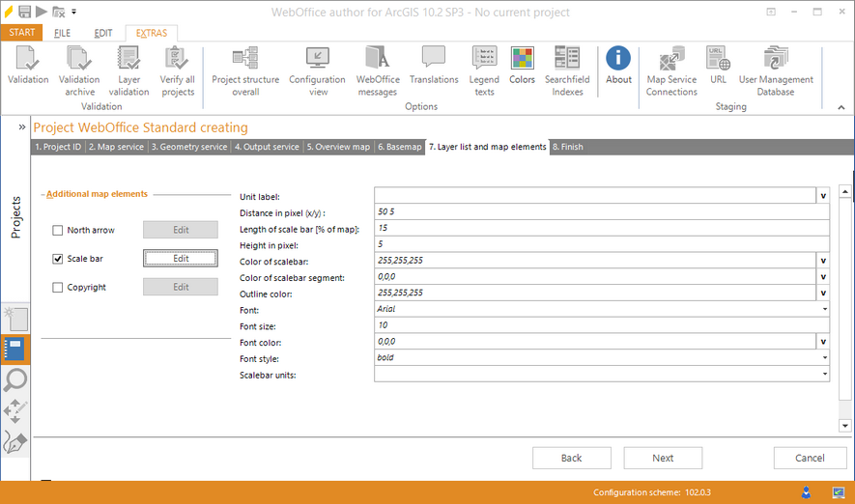Go to step 5. Overview map
The height and width of the screenshot is (504, 855).
pos(338,147)
